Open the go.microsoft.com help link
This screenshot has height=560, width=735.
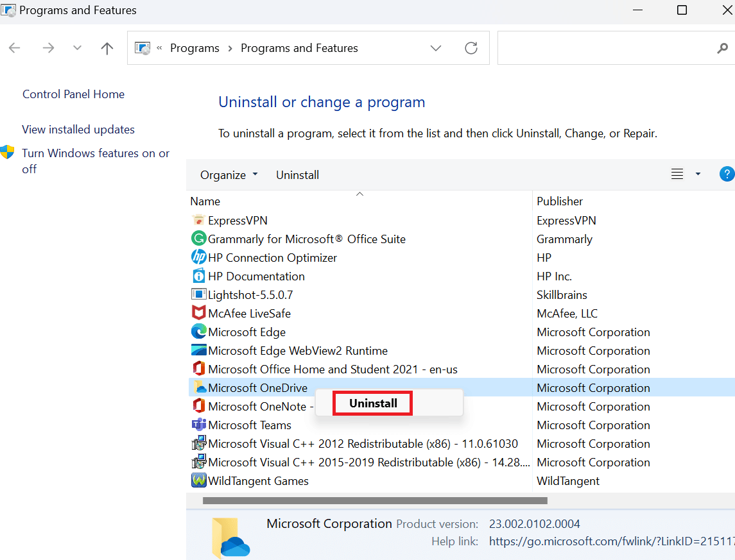tap(612, 541)
